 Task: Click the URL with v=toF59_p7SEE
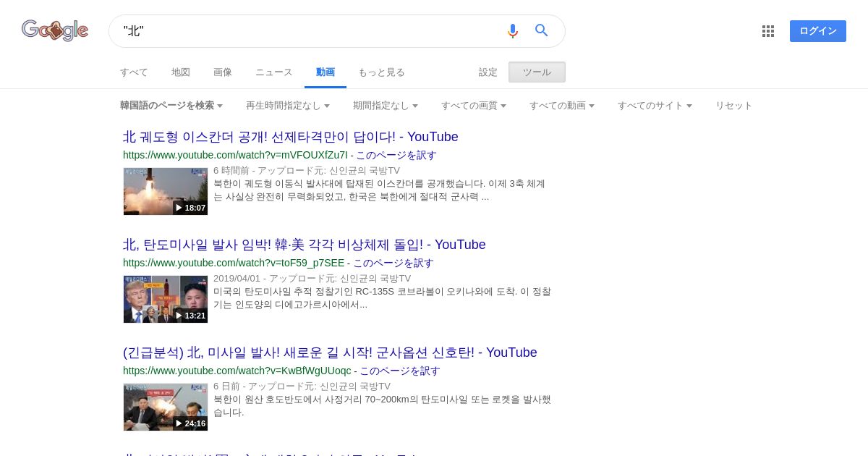(x=234, y=263)
